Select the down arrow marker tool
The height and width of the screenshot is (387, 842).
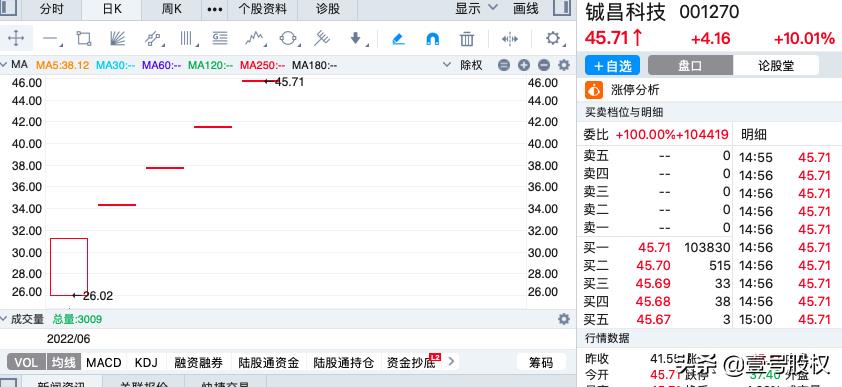coord(356,38)
